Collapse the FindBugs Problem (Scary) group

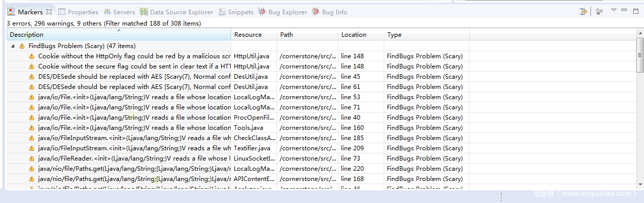click(x=13, y=46)
